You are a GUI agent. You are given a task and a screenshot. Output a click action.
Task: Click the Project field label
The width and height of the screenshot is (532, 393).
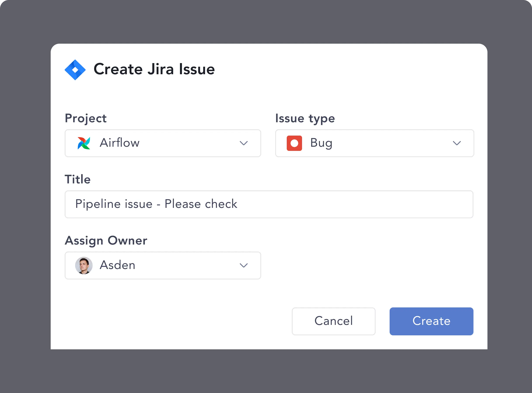86,119
